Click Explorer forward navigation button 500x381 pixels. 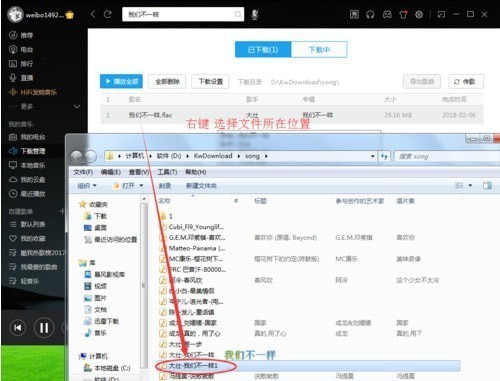click(x=90, y=156)
